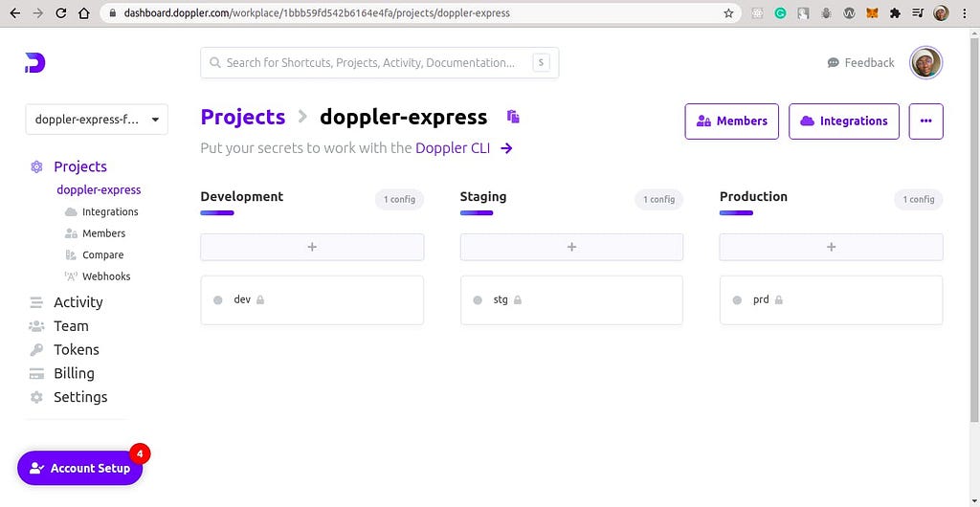Click the Staging 1 config badge

pos(658,200)
